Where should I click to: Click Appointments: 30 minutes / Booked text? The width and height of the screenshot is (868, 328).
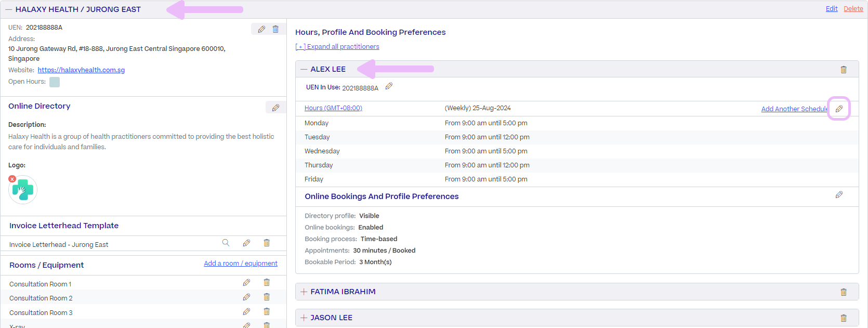tap(360, 251)
